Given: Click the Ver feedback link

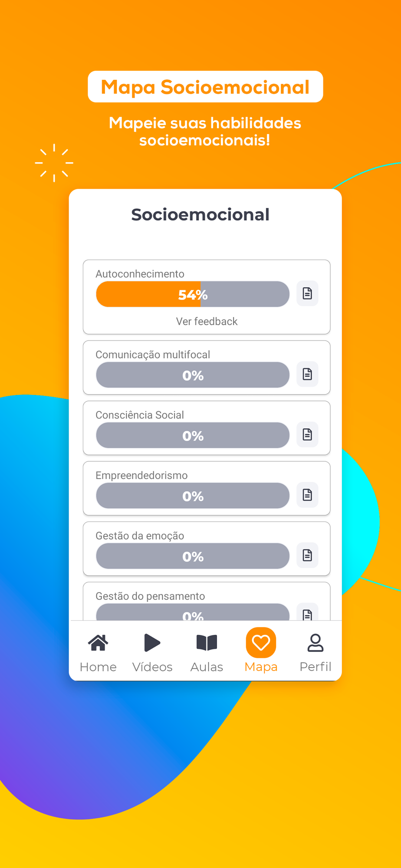Looking at the screenshot, I should coord(207,322).
